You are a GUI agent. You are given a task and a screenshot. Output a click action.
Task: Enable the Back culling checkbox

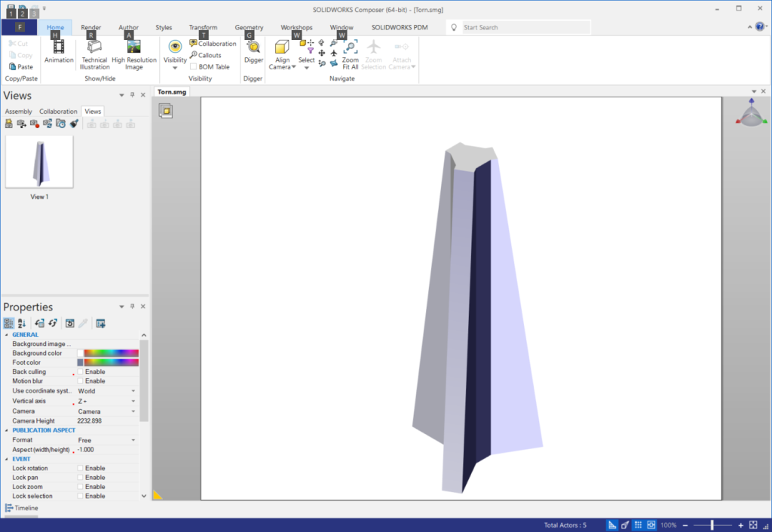click(81, 371)
